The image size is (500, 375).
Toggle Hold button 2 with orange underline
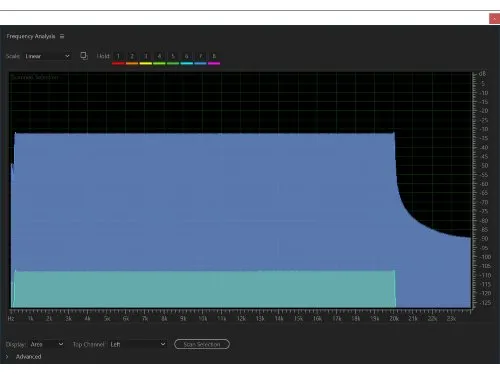(132, 56)
